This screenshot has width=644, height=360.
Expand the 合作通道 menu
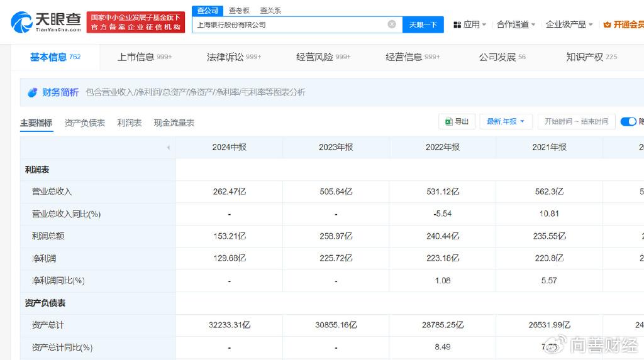coord(516,25)
